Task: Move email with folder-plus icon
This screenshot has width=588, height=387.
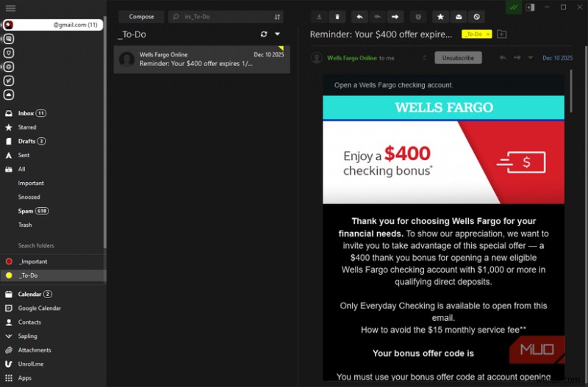Action: point(501,34)
